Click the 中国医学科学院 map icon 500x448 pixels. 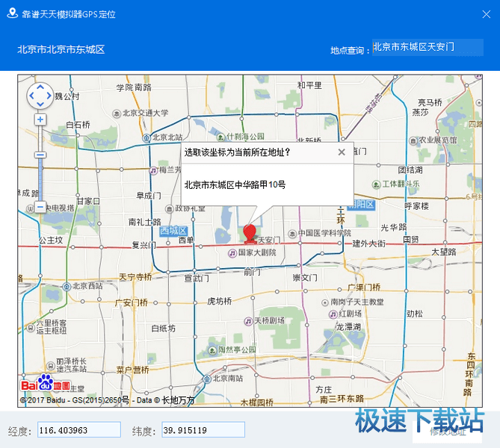[x=292, y=234]
